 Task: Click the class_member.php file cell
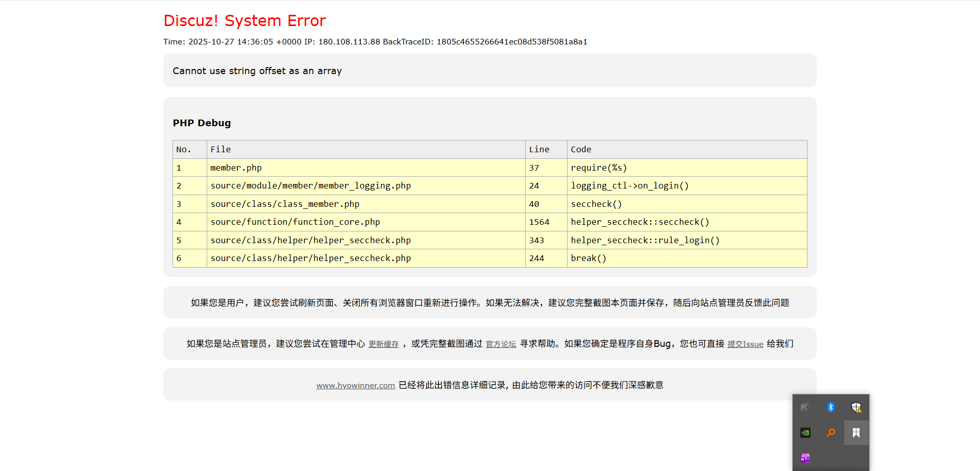pos(285,204)
